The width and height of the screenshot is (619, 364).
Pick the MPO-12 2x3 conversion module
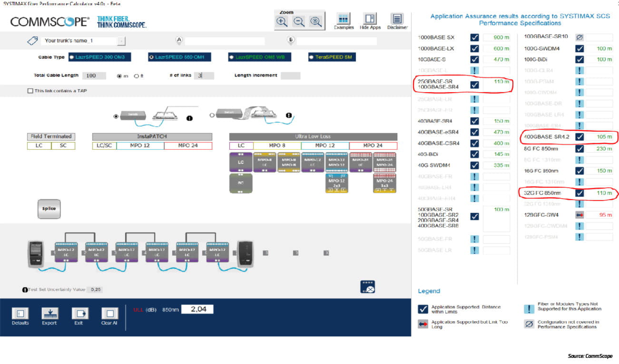pyautogui.click(x=337, y=183)
